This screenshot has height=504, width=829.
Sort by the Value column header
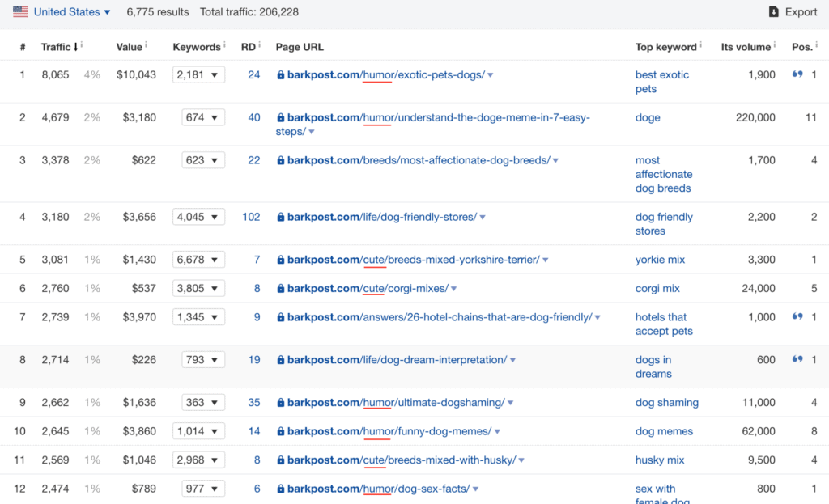click(x=129, y=47)
